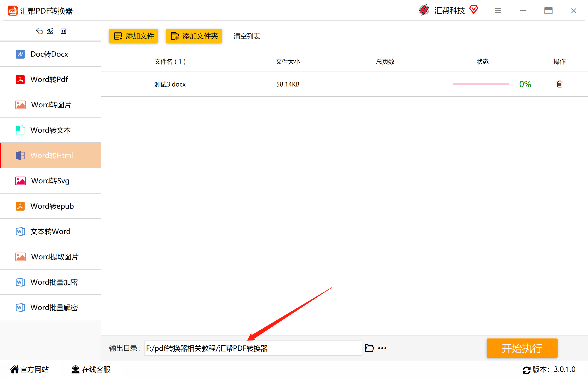Click the 汇帮科技 brand text
This screenshot has height=378, width=588.
point(449,10)
